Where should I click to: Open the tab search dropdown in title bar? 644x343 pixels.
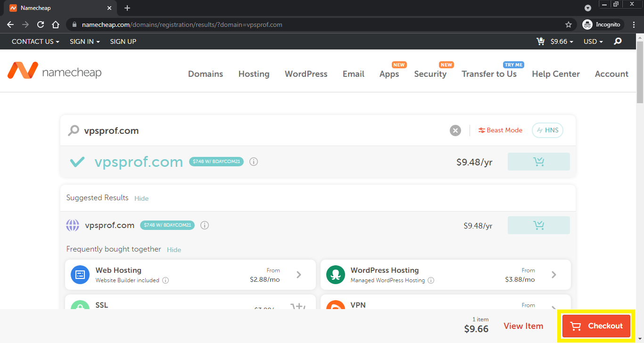pos(588,8)
